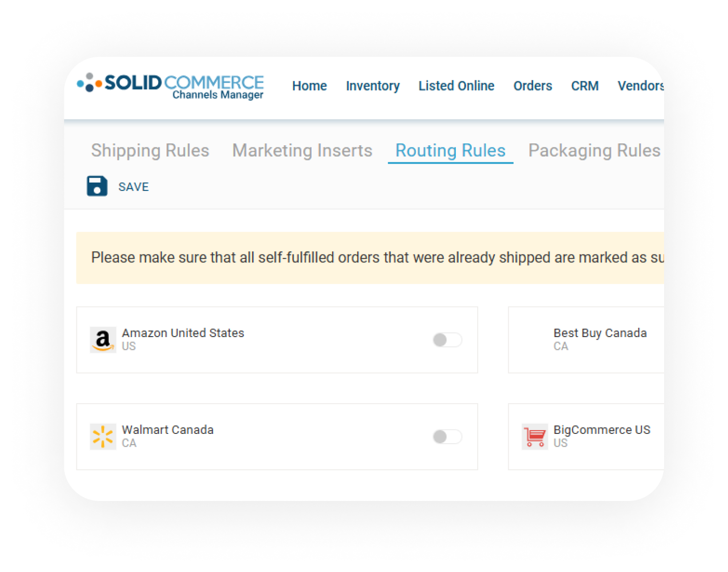Switch to the Packaging Rules tab
Viewport: 728px width, 572px height.
pos(594,151)
